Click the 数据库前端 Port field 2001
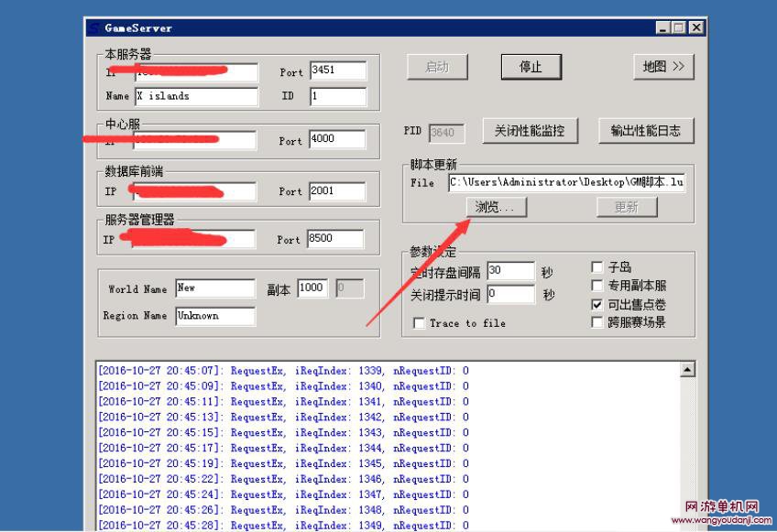 coord(337,191)
